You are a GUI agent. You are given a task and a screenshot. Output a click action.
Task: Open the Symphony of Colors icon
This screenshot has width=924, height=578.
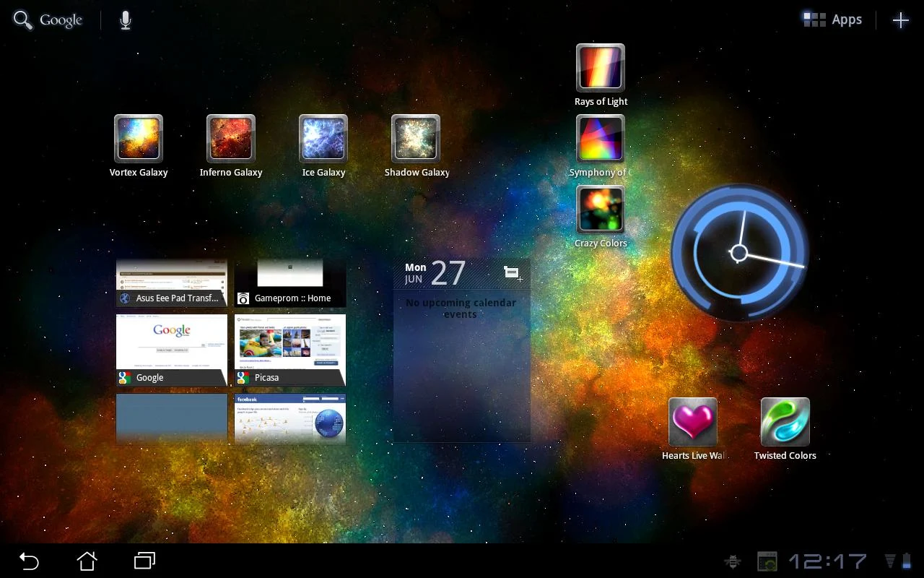[x=601, y=139]
